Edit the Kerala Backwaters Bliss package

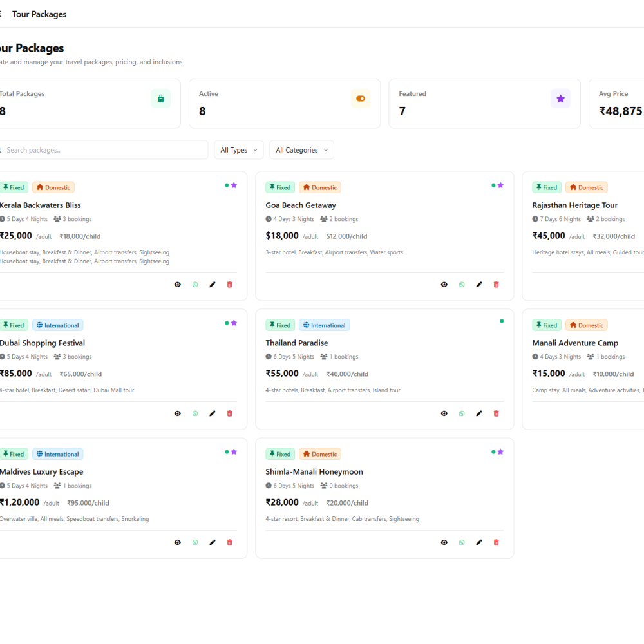click(213, 285)
